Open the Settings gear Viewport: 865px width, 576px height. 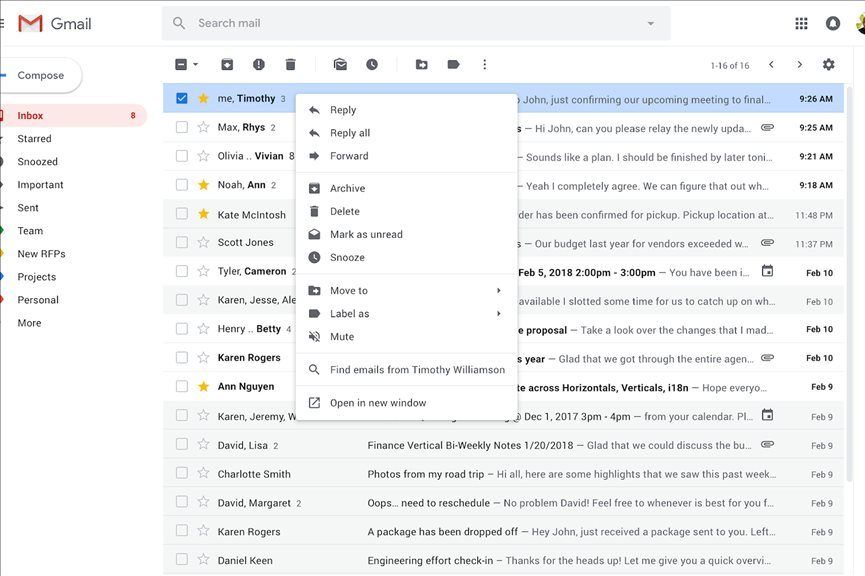(828, 65)
